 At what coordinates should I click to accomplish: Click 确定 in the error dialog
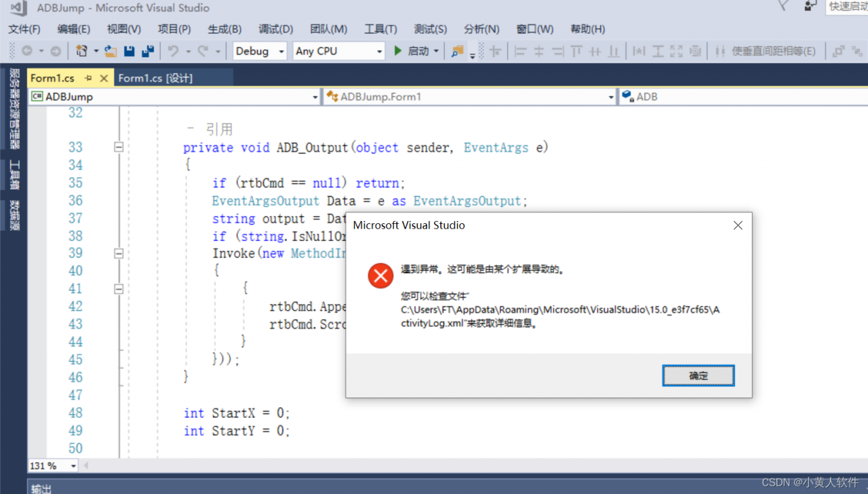click(698, 376)
